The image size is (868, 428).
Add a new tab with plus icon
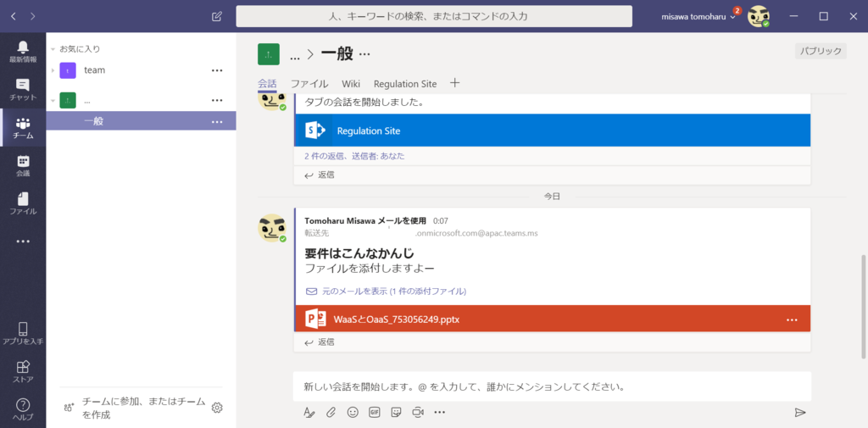pyautogui.click(x=454, y=83)
